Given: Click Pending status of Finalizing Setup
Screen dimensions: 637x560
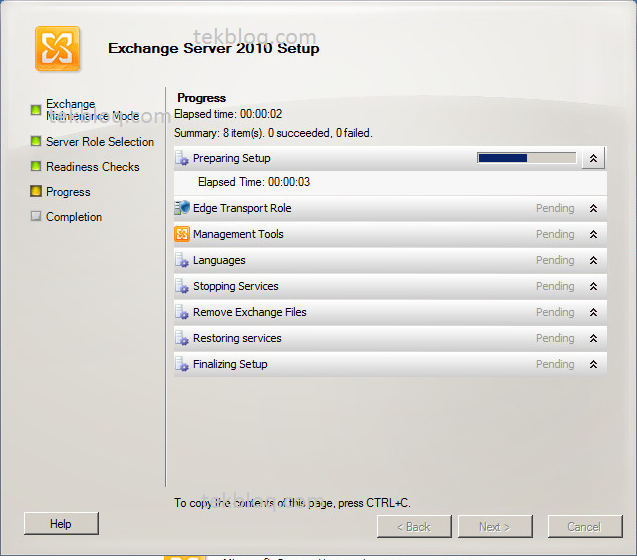Looking at the screenshot, I should click(x=555, y=364).
